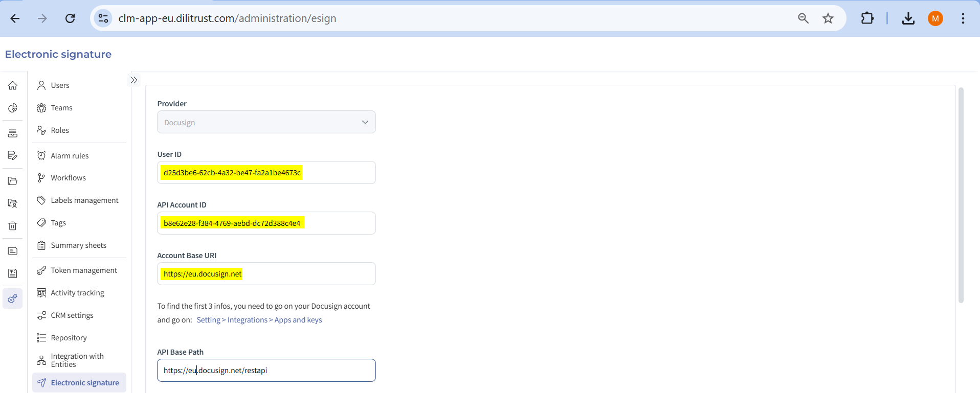Image resolution: width=980 pixels, height=393 pixels.
Task: Click the home icon in left rail
Action: 13,85
